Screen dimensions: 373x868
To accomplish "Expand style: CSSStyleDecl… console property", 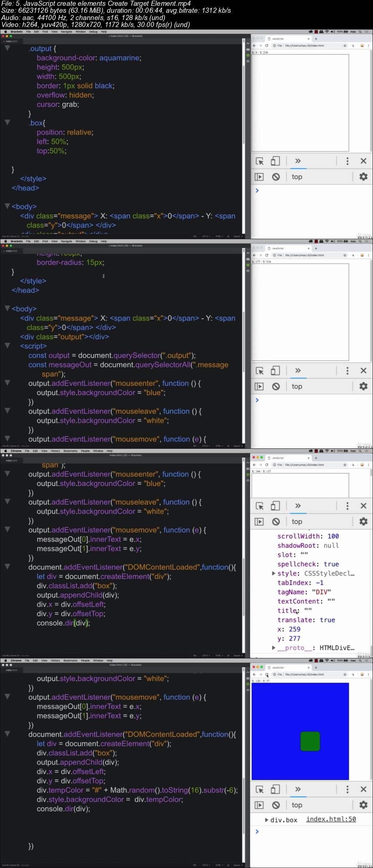I will [x=274, y=573].
